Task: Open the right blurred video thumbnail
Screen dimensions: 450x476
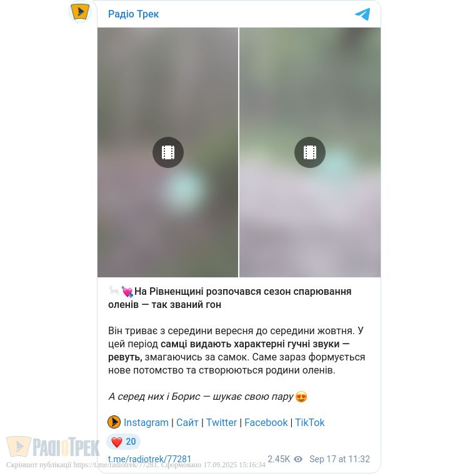Action: coord(310,152)
